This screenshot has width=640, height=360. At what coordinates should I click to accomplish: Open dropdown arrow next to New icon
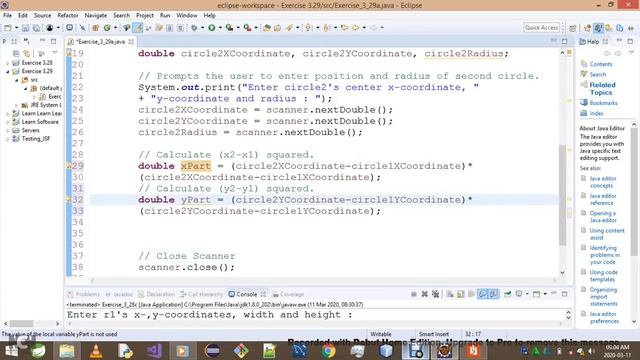click(x=16, y=28)
